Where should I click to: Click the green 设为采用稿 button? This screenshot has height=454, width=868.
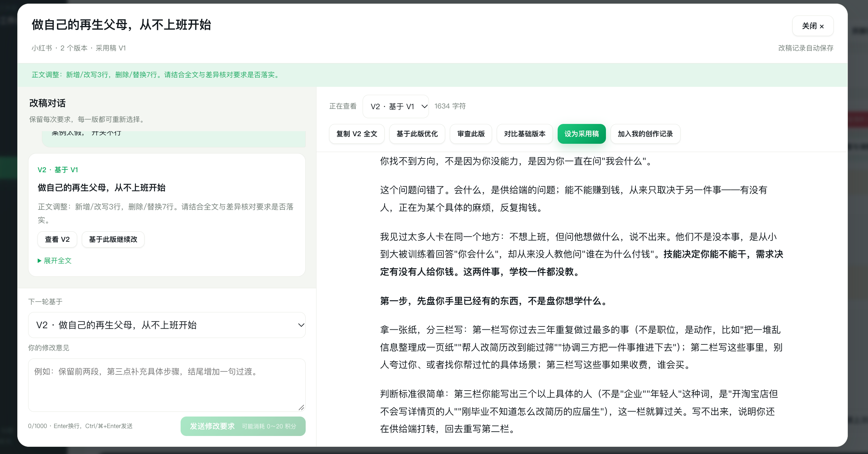(581, 134)
